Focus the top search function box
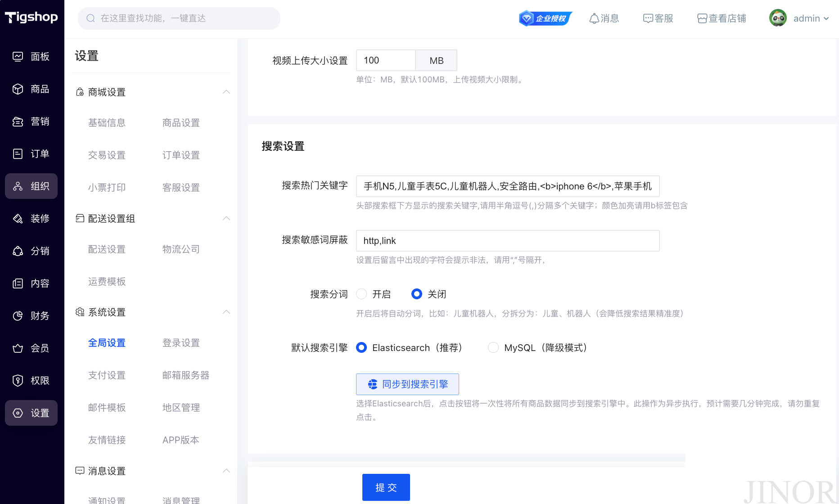This screenshot has width=839, height=504. (179, 18)
